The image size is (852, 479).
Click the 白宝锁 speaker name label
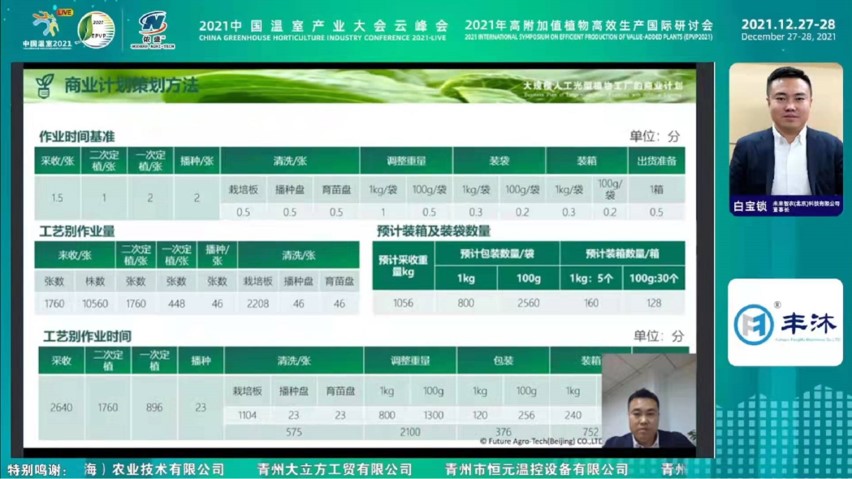749,206
